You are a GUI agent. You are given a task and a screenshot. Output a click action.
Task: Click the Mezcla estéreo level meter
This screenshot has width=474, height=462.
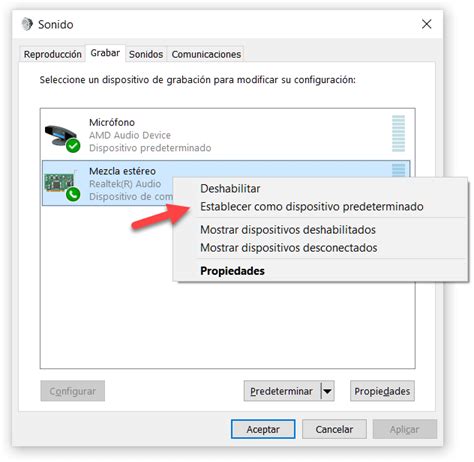pos(398,170)
